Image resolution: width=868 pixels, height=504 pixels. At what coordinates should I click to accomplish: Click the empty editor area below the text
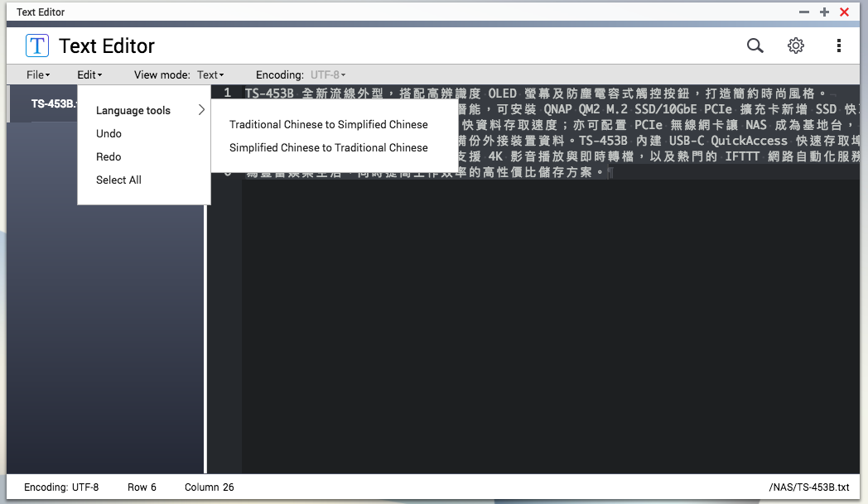click(551, 326)
